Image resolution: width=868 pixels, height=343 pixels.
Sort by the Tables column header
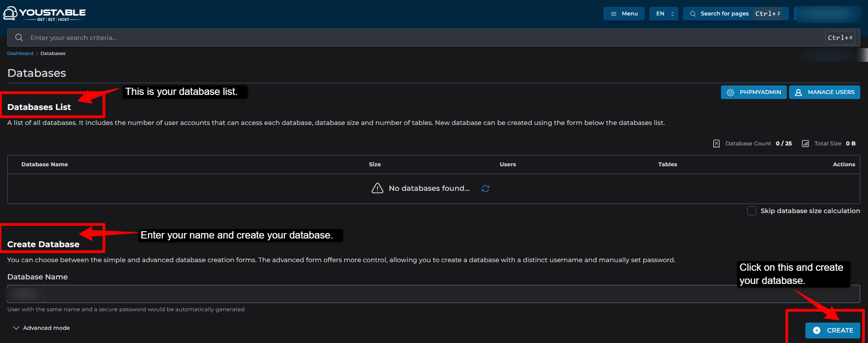pos(667,164)
